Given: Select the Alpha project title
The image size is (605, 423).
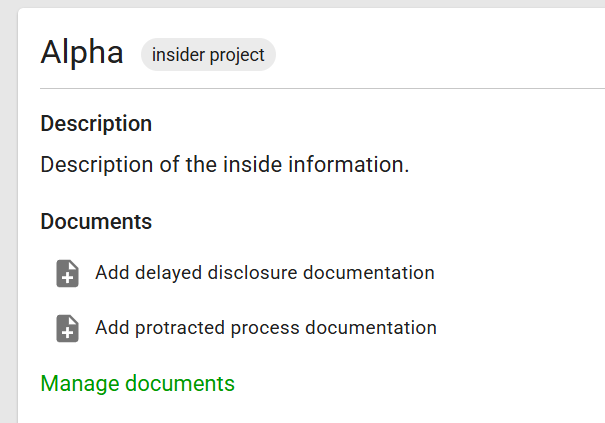Looking at the screenshot, I should (x=82, y=52).
